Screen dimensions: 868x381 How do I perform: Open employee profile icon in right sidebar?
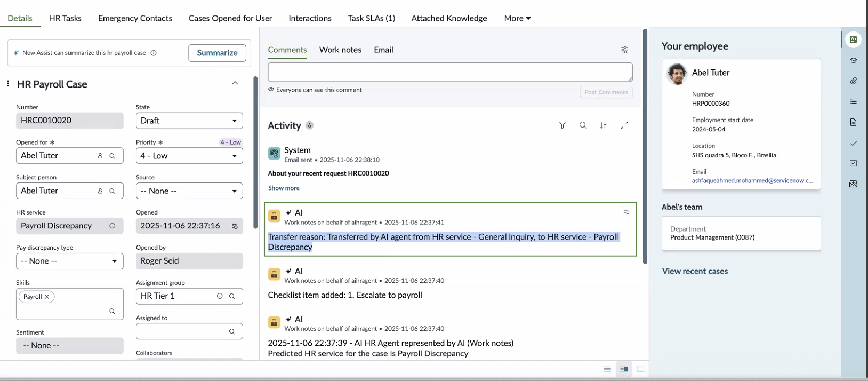click(854, 39)
